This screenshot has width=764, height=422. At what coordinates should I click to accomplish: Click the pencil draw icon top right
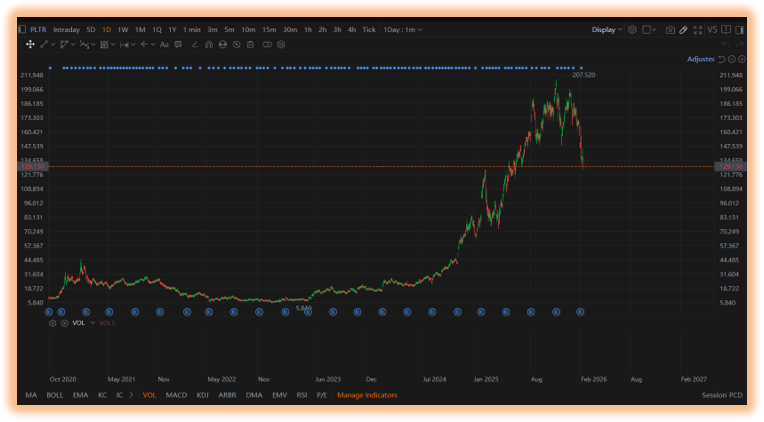684,30
